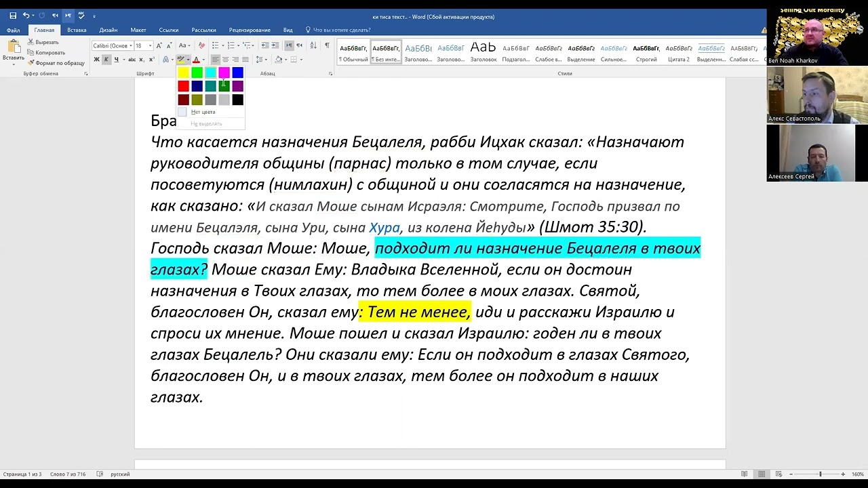Toggle show paragraph marks (¶)
Screen dimensions: 868x488
327,45
